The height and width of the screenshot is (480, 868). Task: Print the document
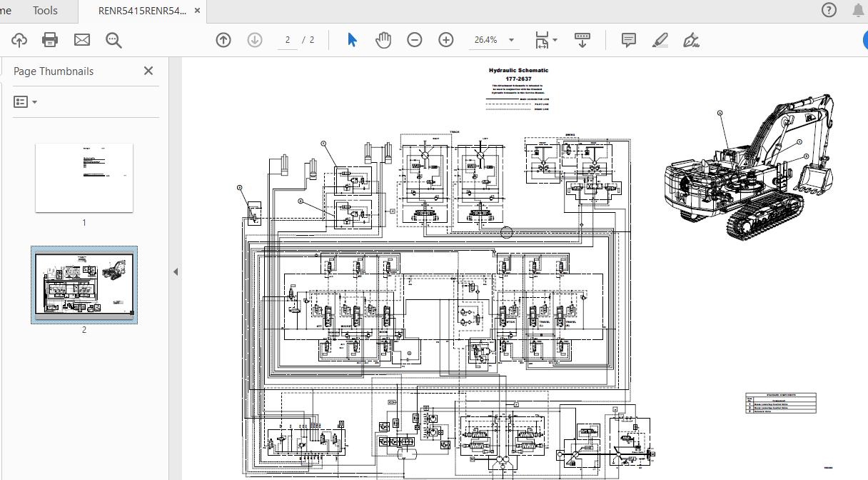50,40
